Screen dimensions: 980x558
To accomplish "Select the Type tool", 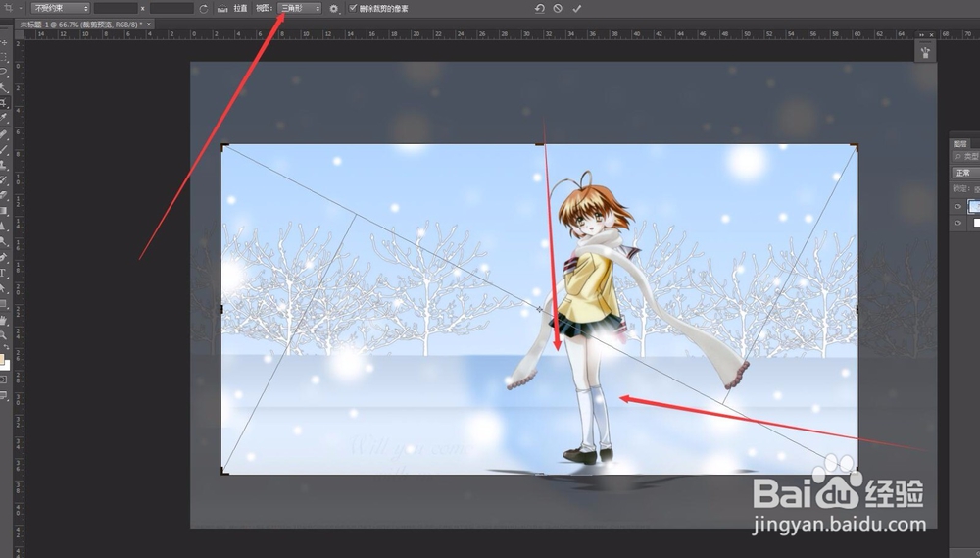I will (3, 272).
